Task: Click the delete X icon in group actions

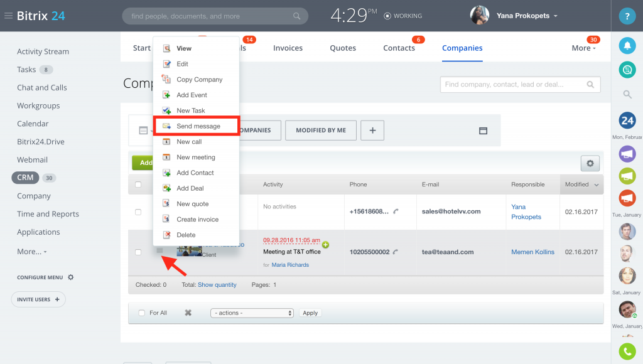Action: click(188, 313)
